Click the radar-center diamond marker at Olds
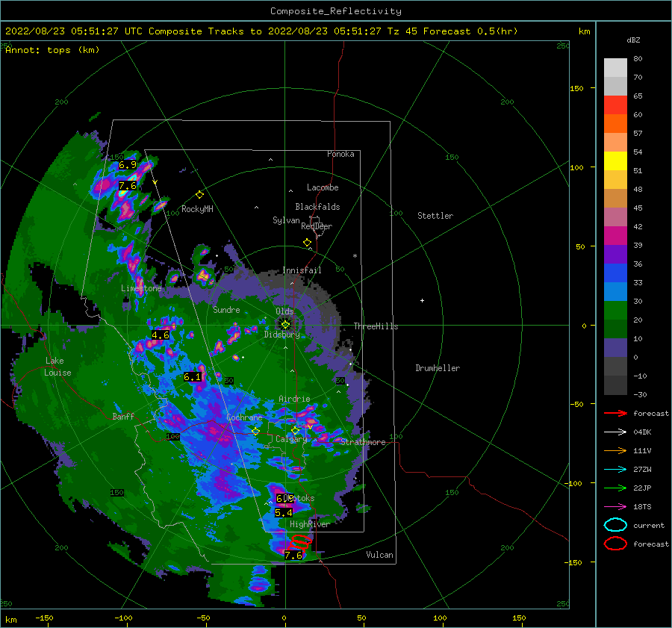 pos(285,325)
